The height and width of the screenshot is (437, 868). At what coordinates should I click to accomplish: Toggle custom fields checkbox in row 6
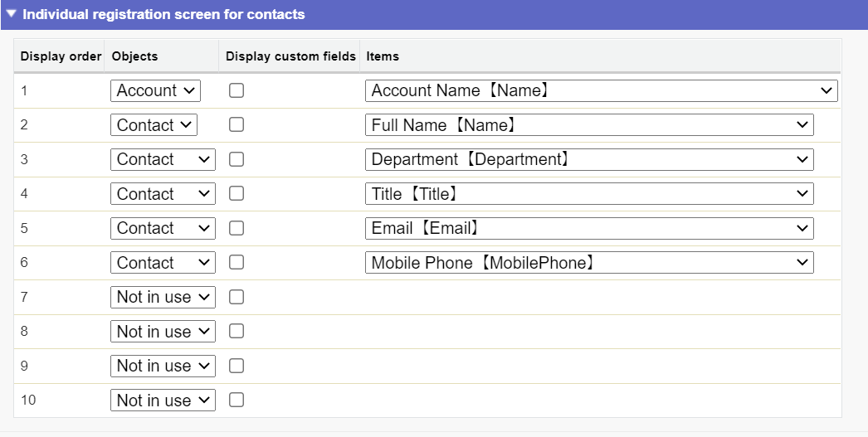click(x=237, y=263)
